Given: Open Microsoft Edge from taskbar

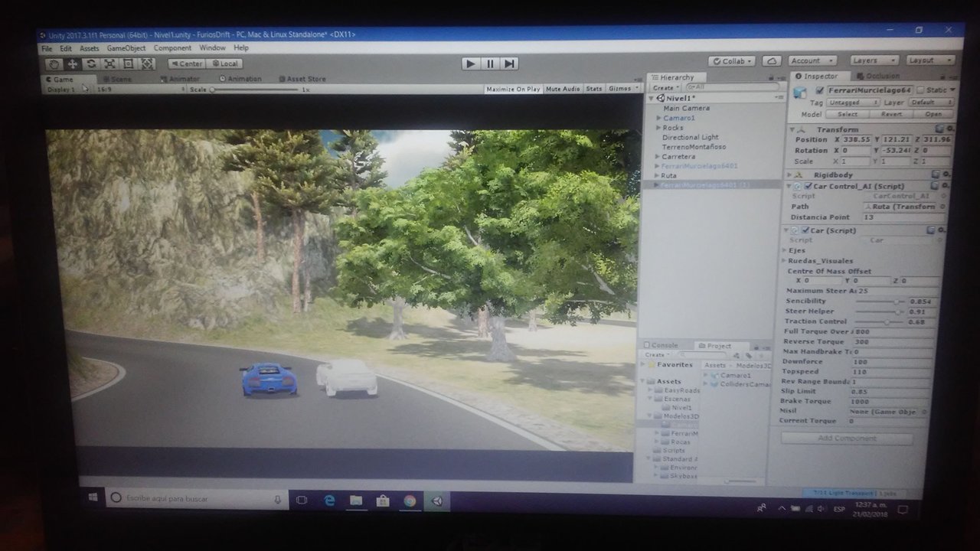Looking at the screenshot, I should click(330, 500).
